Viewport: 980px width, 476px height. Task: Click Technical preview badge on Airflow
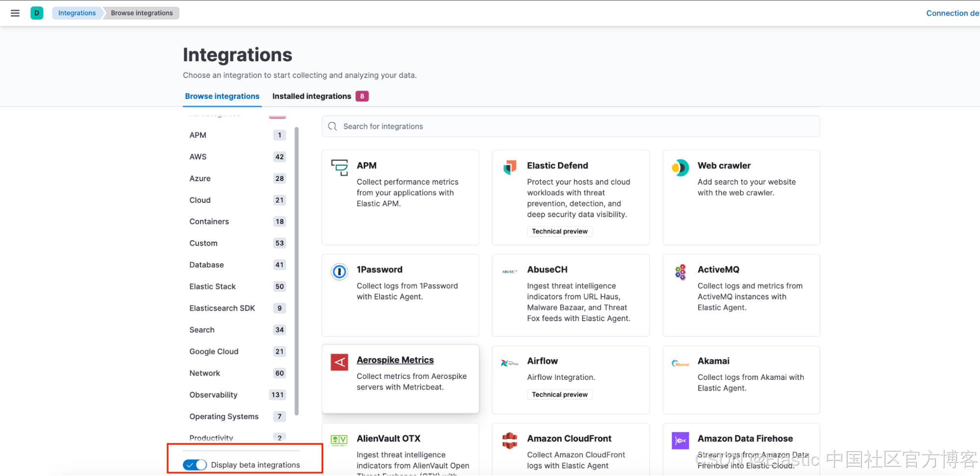pyautogui.click(x=559, y=395)
